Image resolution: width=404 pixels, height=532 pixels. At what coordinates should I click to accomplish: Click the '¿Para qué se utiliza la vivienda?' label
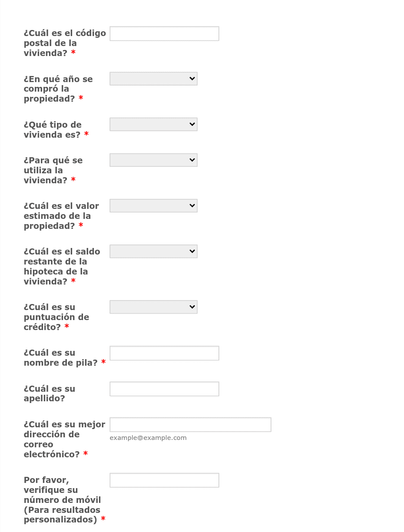[x=53, y=170]
